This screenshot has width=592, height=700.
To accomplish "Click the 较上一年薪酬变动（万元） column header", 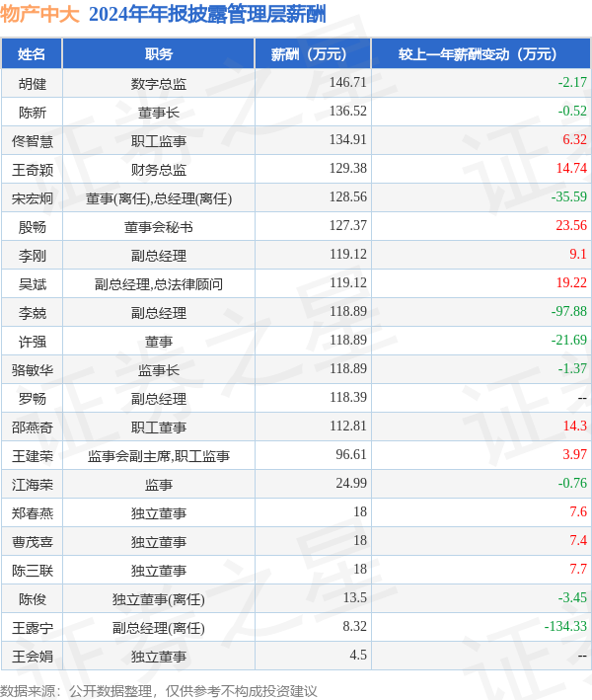I will coord(481,54).
